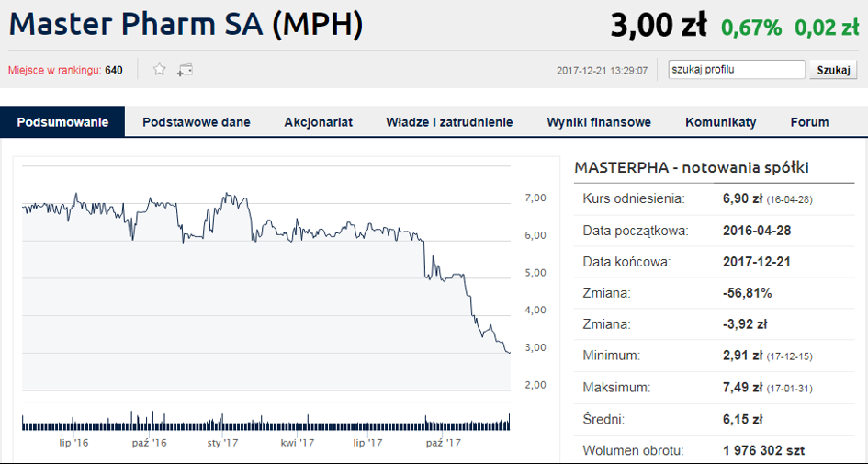Add stock to portfolio wallet icon

coord(185,70)
